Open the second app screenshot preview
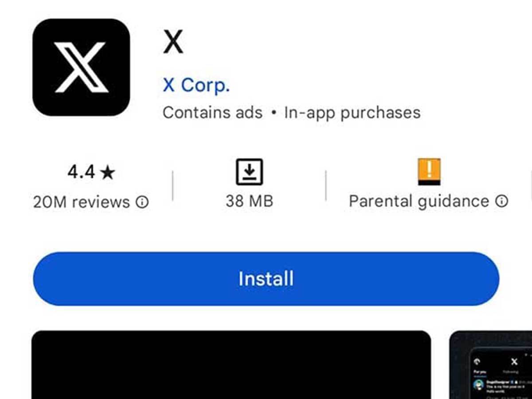This screenshot has width=532, height=399. pyautogui.click(x=491, y=365)
